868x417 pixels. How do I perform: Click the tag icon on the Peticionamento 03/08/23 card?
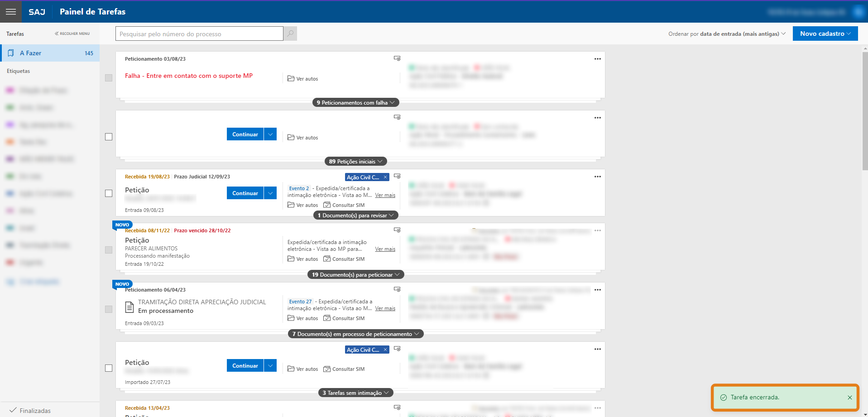pyautogui.click(x=397, y=58)
